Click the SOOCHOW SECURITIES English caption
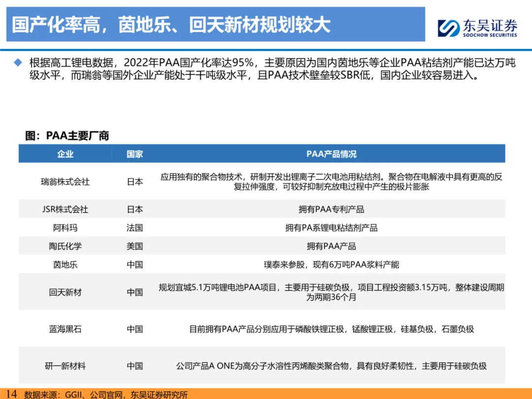This screenshot has width=532, height=399. click(490, 35)
